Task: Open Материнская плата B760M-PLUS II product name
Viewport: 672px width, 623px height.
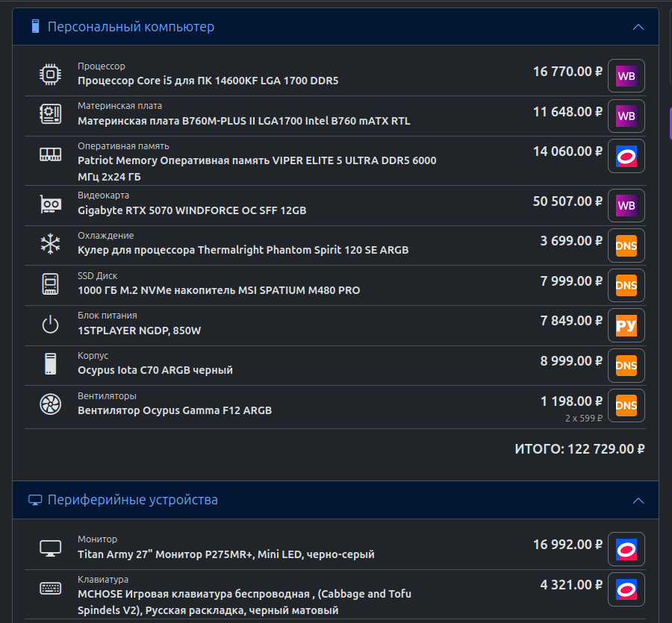Action: pos(244,121)
